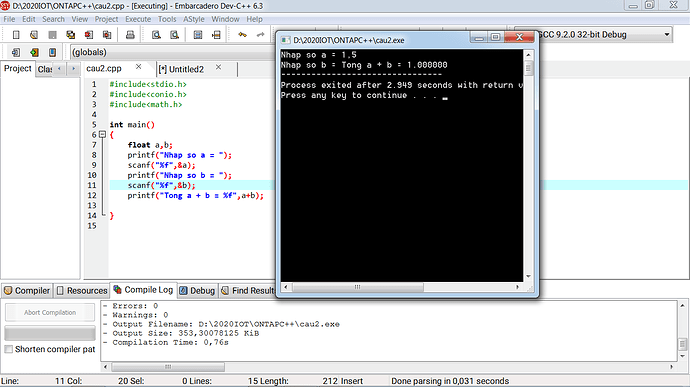
Task: Click the Go to Function toolbar icon
Action: click(198, 35)
